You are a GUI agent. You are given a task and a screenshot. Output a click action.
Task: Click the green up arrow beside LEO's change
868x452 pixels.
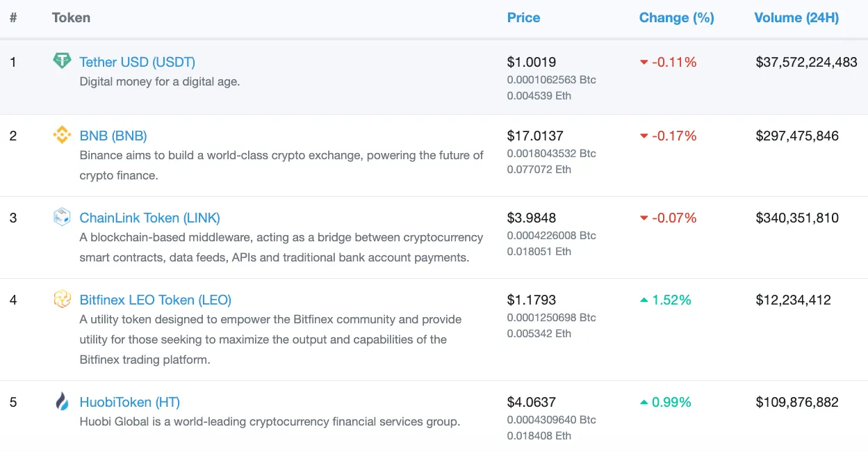644,300
